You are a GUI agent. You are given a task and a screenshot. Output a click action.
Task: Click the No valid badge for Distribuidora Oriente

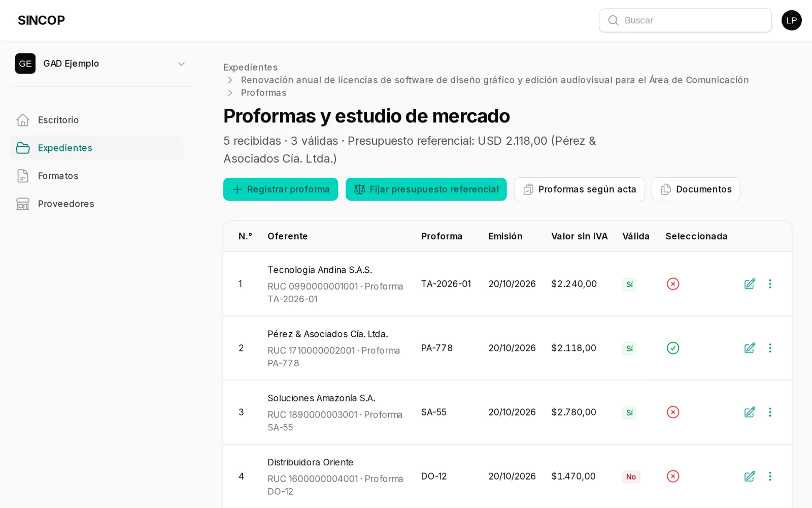click(x=631, y=477)
